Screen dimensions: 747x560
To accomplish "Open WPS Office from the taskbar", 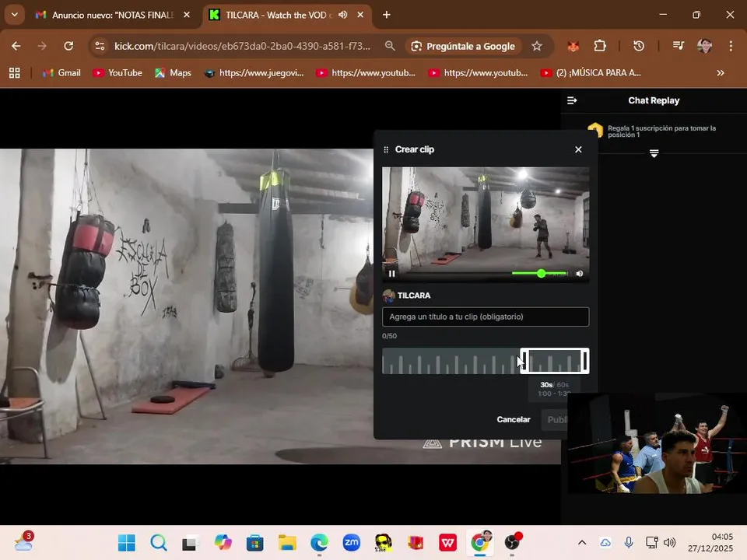I will pos(448,542).
